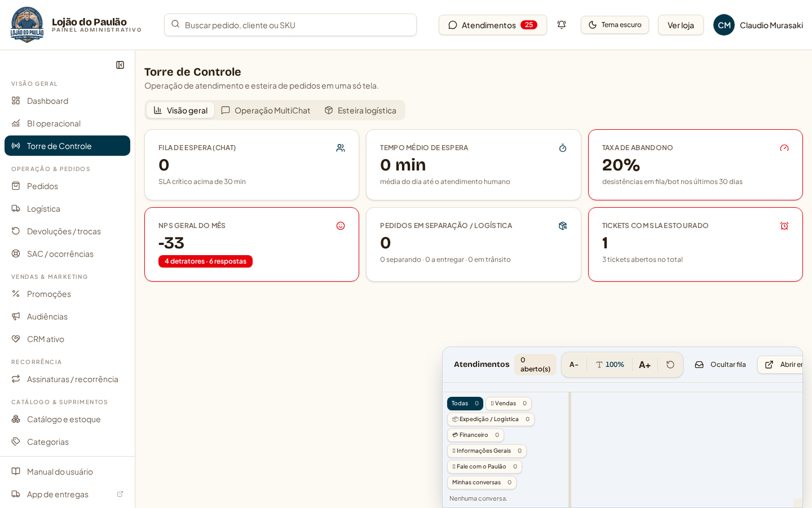
Task: Filter conversations by Financeiro
Action: pos(475,435)
